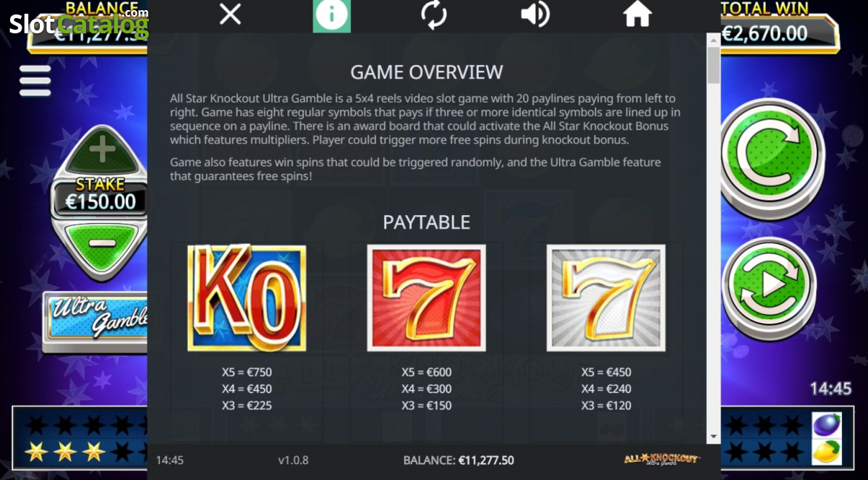Viewport: 868px width, 480px height.
Task: Click the KO symbol in paytable
Action: [x=247, y=298]
